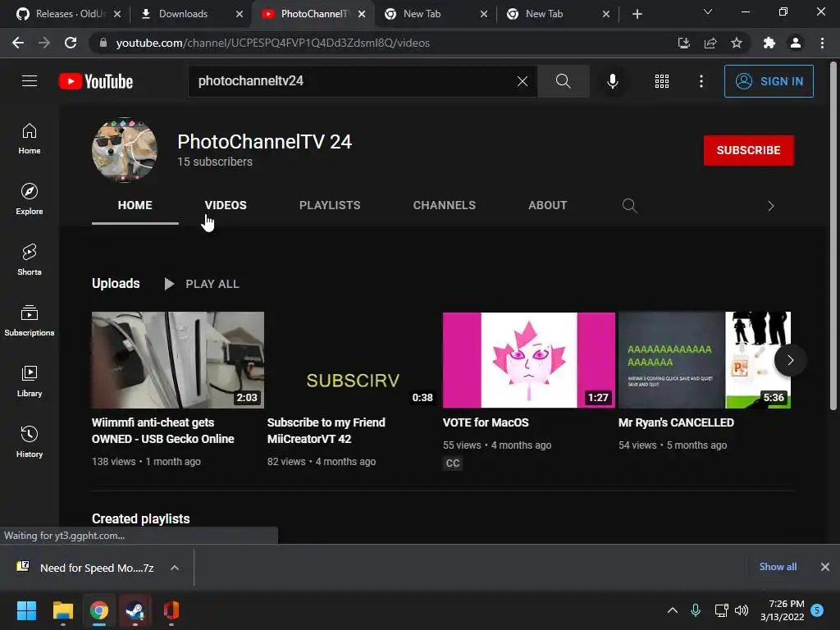This screenshot has width=840, height=630.
Task: Open Subscriptions in sidebar
Action: (30, 321)
